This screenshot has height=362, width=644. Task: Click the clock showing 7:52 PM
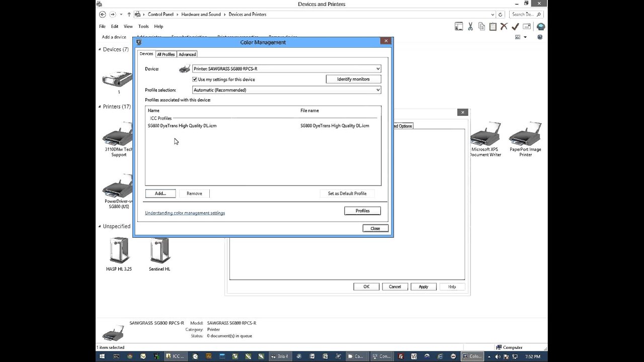click(533, 356)
